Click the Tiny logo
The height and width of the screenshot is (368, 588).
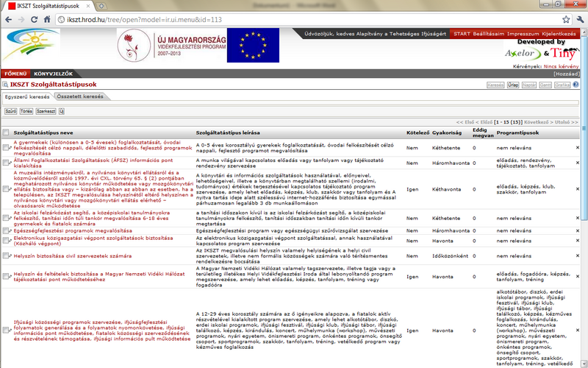point(564,53)
